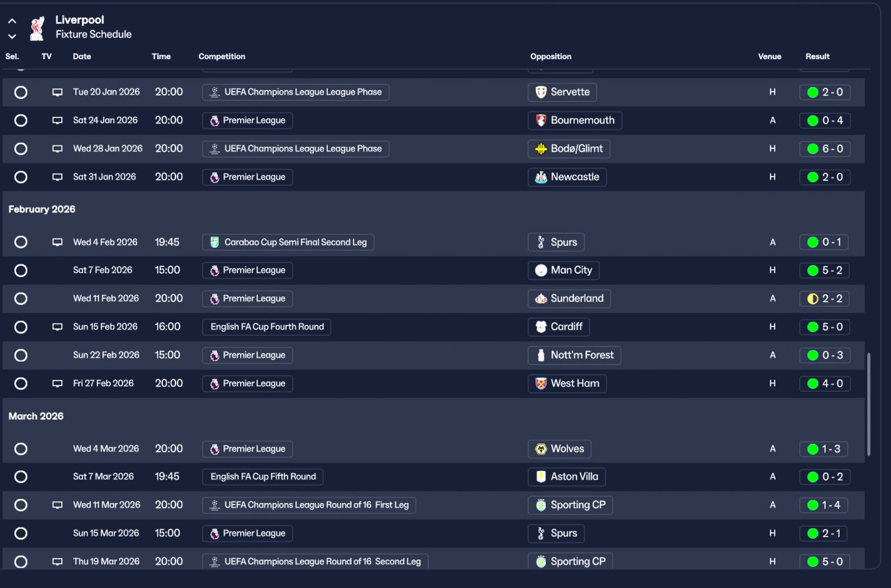
Task: Open the Wolves opposition button
Action: [560, 449]
